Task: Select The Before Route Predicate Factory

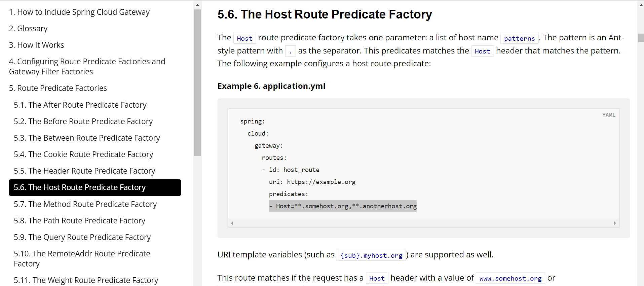Action: (83, 121)
